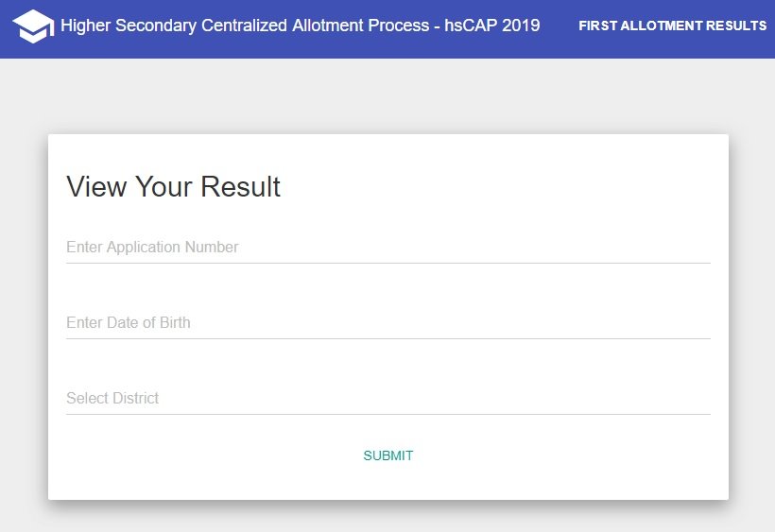Click the SUBMIT button

(x=388, y=455)
